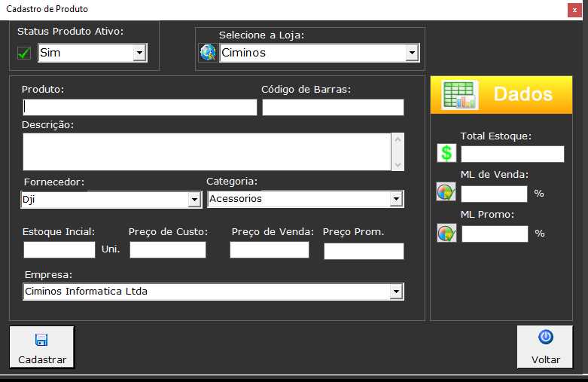Expand the Categoria dropdown arrow
The image size is (588, 382).
396,199
